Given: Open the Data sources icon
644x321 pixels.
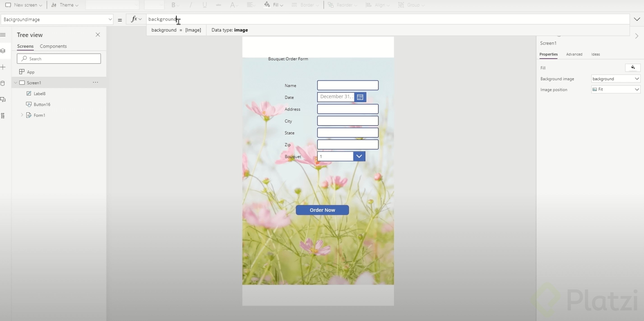Looking at the screenshot, I should coord(3,83).
